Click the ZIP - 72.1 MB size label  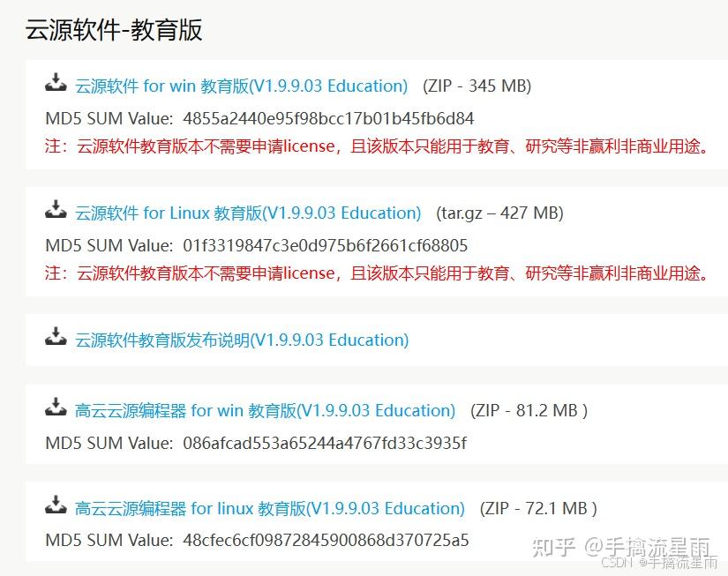click(x=538, y=509)
